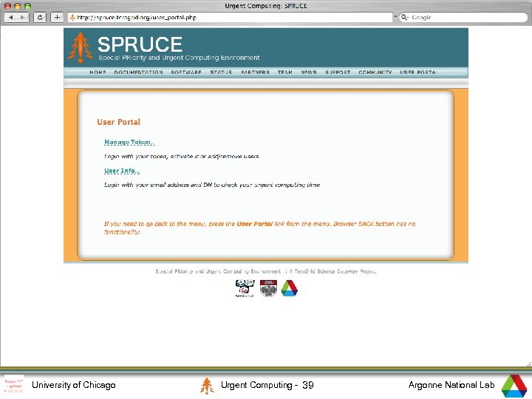Open the USER PORTAL menu item
The image size is (532, 399).
(x=418, y=72)
